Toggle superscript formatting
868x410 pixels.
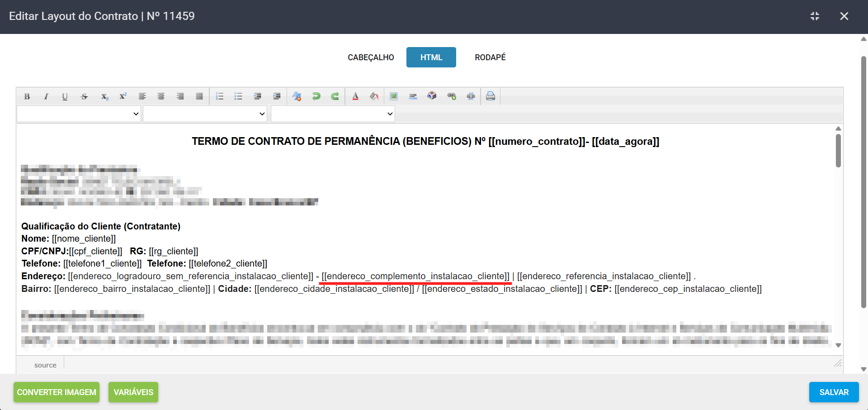[x=123, y=96]
